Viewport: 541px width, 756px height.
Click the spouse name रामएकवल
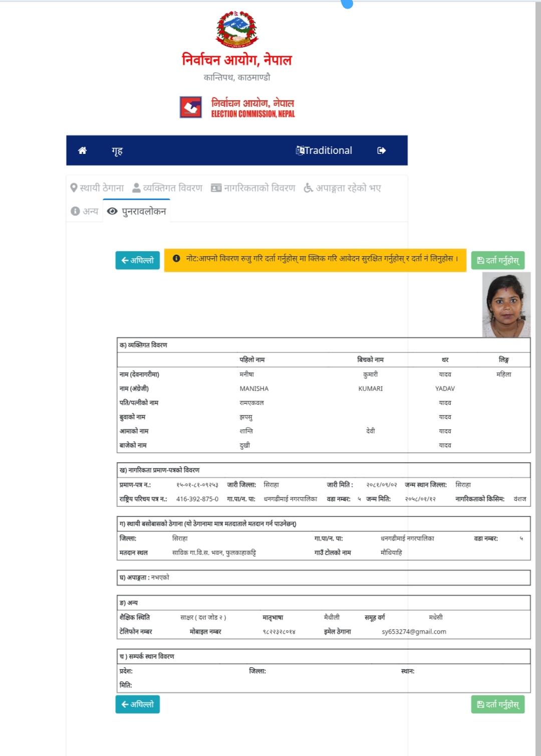(x=251, y=403)
